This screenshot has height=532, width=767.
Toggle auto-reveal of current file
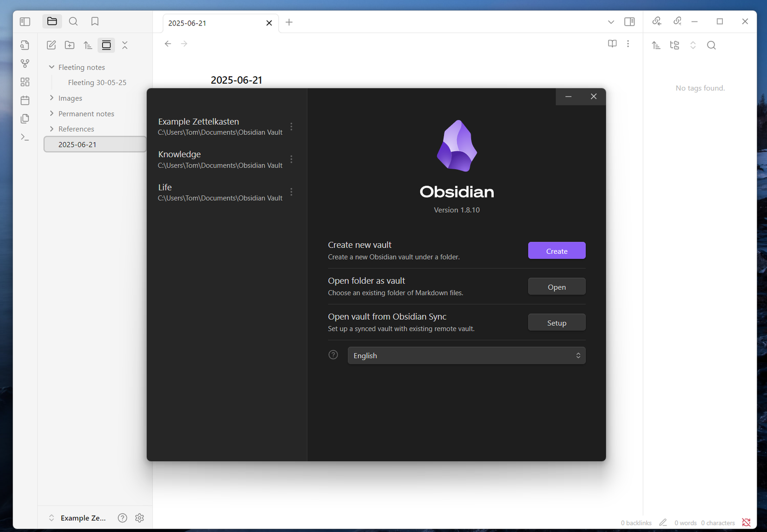[106, 45]
